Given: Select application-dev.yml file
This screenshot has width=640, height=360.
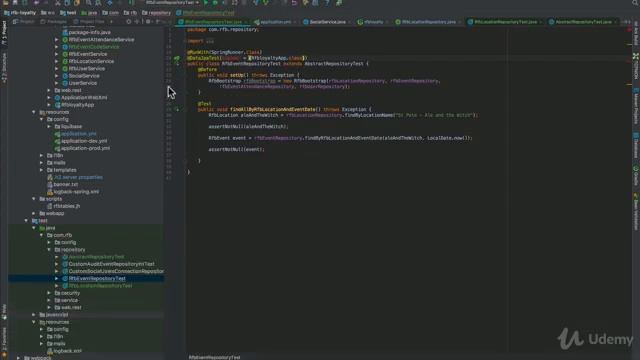Looking at the screenshot, I should (84, 141).
